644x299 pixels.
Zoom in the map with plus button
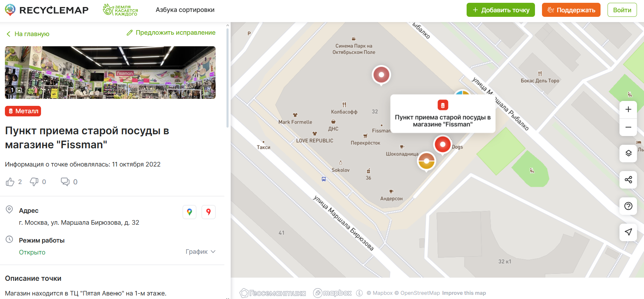(628, 109)
